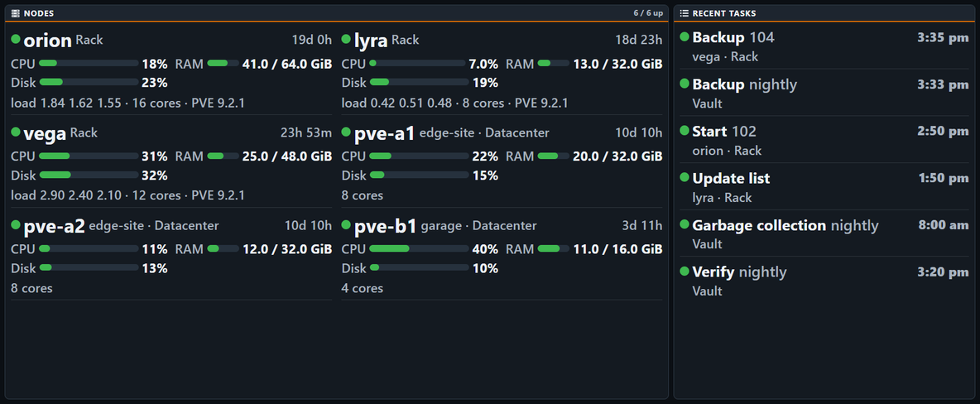This screenshot has width=980, height=404.
Task: Click pve-b1 'garage · Datacenter' label
Action: [x=478, y=225]
